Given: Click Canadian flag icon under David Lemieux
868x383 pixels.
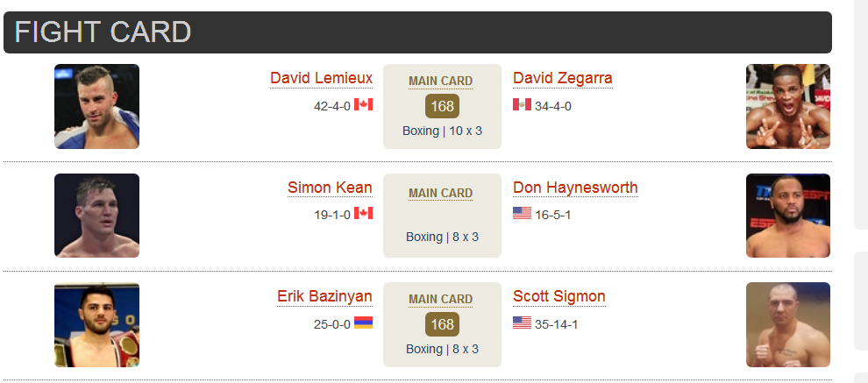Looking at the screenshot, I should pyautogui.click(x=363, y=104).
